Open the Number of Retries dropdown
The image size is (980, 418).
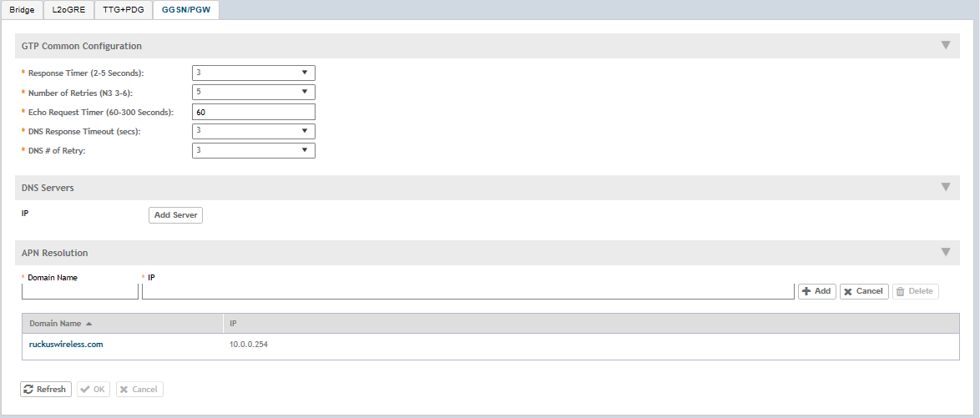253,92
